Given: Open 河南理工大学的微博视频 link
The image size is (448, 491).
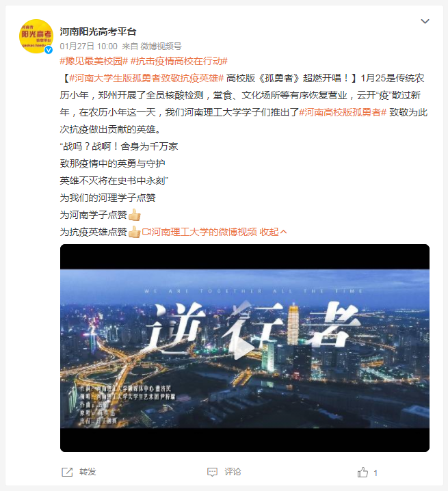Looking at the screenshot, I should pos(204,232).
